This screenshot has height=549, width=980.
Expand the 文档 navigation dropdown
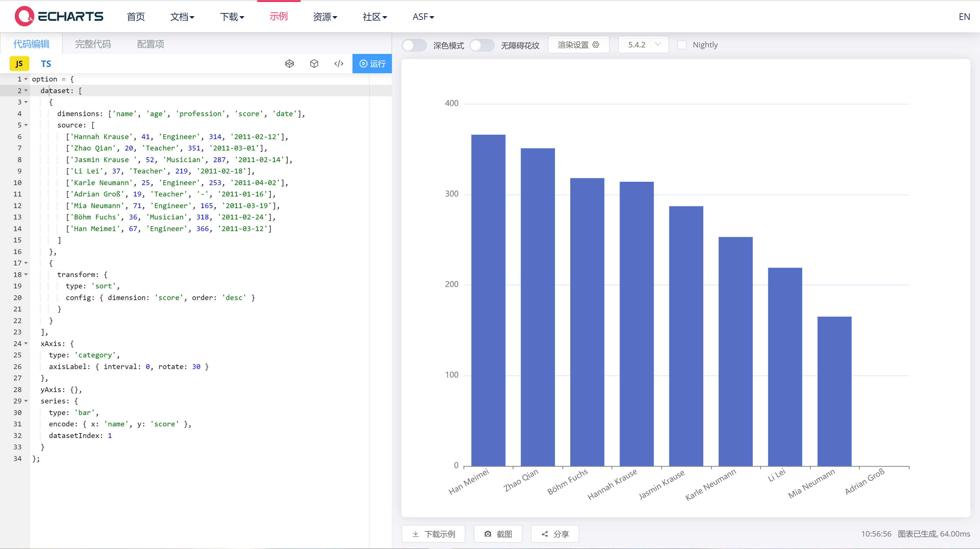pos(182,17)
